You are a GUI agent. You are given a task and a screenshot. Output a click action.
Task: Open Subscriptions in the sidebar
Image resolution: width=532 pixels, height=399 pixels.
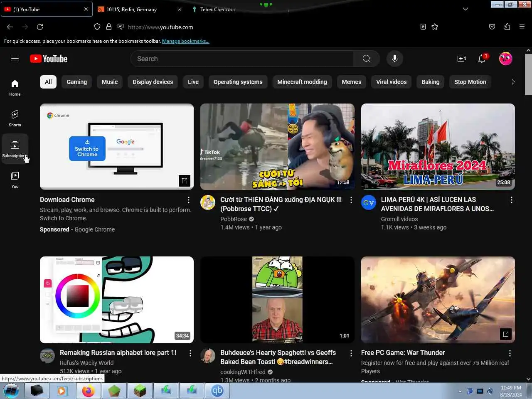point(15,149)
